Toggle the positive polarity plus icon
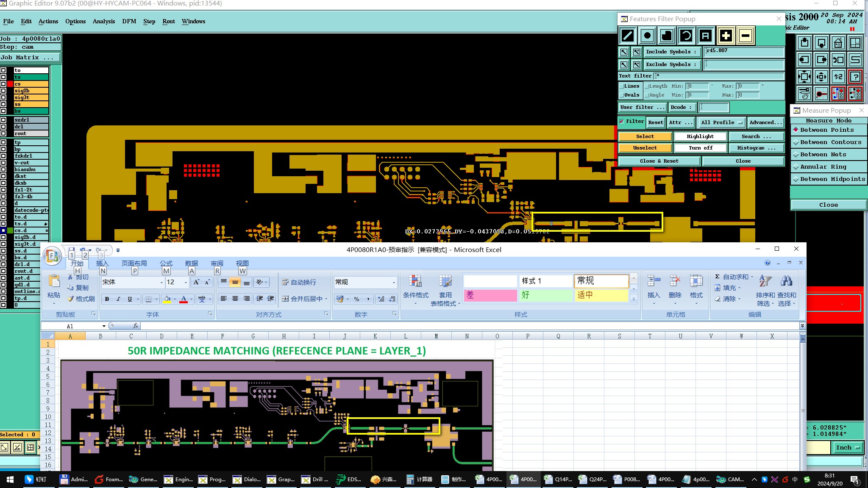 (726, 36)
